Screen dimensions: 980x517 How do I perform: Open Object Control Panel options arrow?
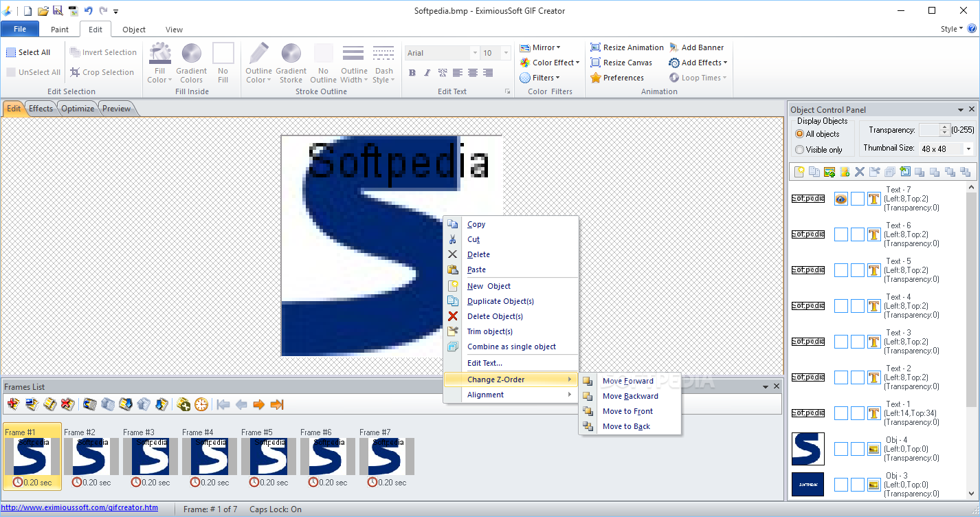point(960,109)
